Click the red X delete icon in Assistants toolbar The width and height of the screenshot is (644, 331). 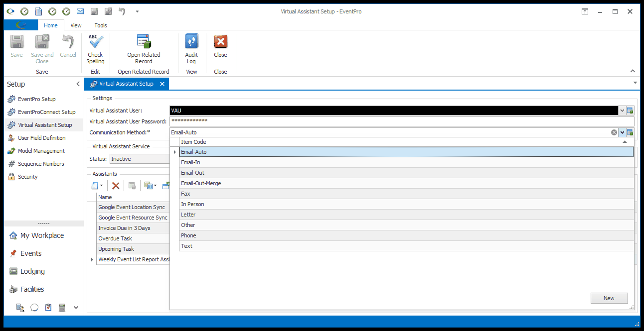click(116, 186)
